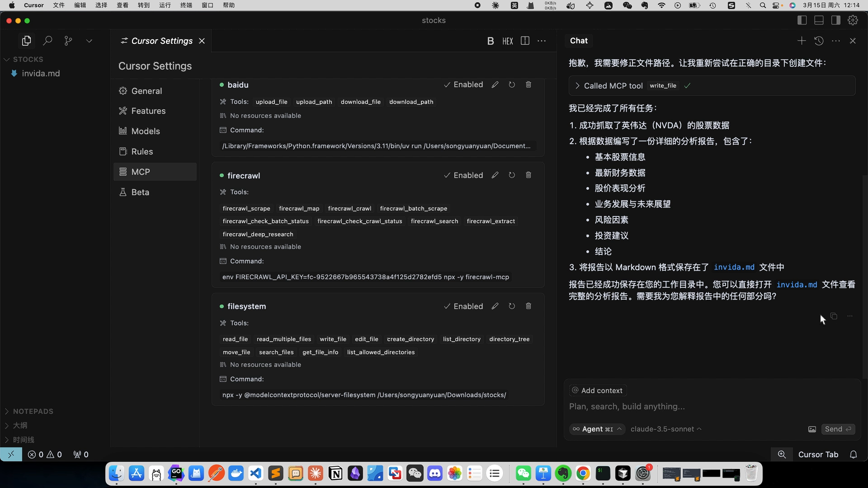Open the invida.md link in step 3

[734, 267]
